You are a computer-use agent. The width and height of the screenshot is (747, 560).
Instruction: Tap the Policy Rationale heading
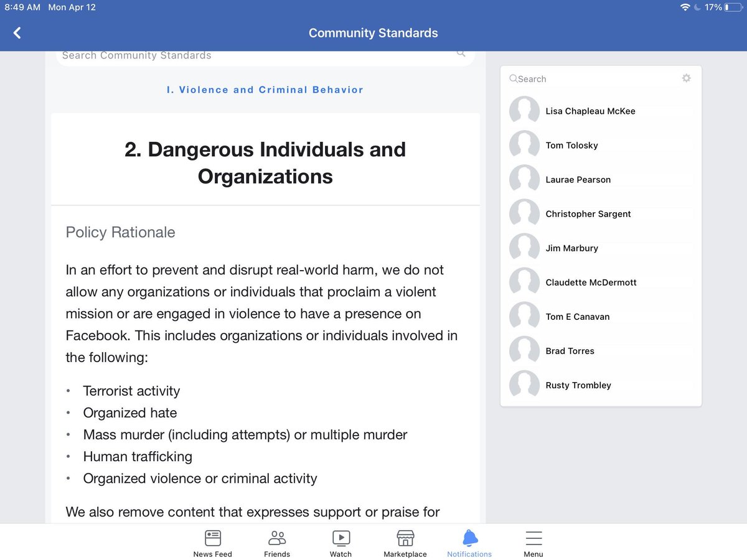[121, 232]
